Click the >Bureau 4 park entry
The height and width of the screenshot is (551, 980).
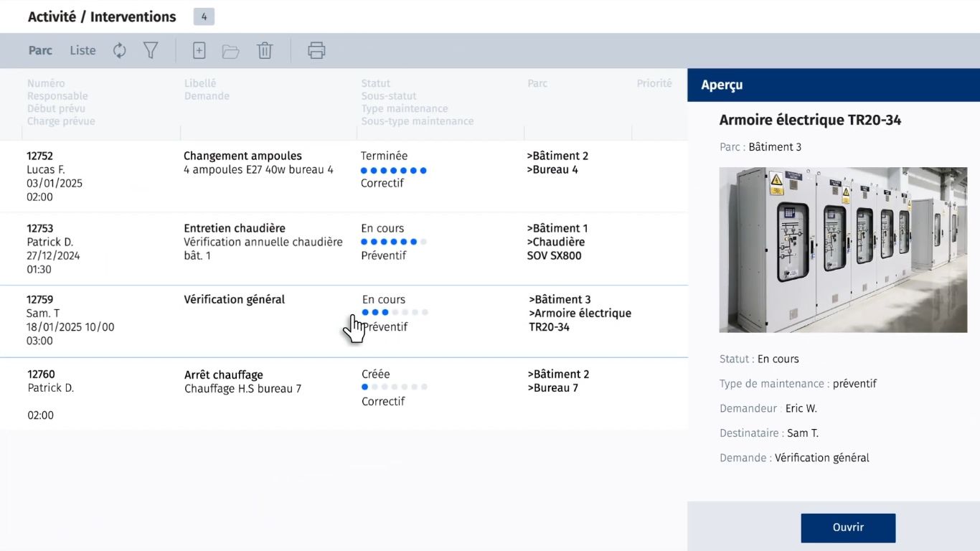pyautogui.click(x=552, y=169)
